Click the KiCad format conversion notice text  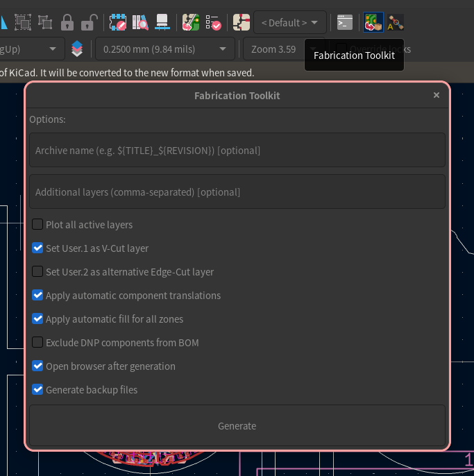point(127,73)
